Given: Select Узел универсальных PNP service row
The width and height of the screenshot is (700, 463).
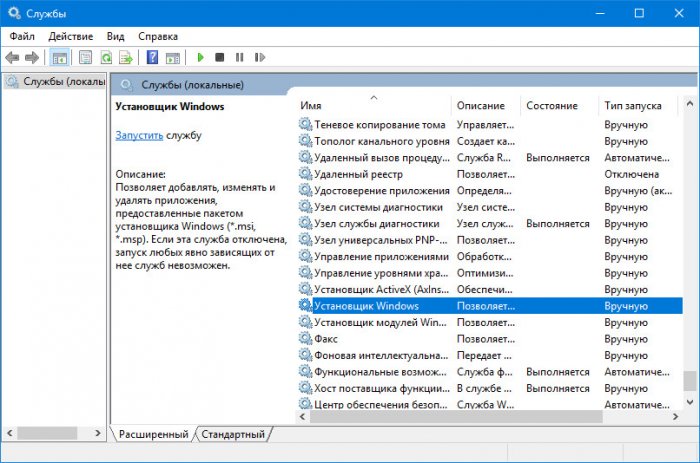Looking at the screenshot, I should point(490,240).
